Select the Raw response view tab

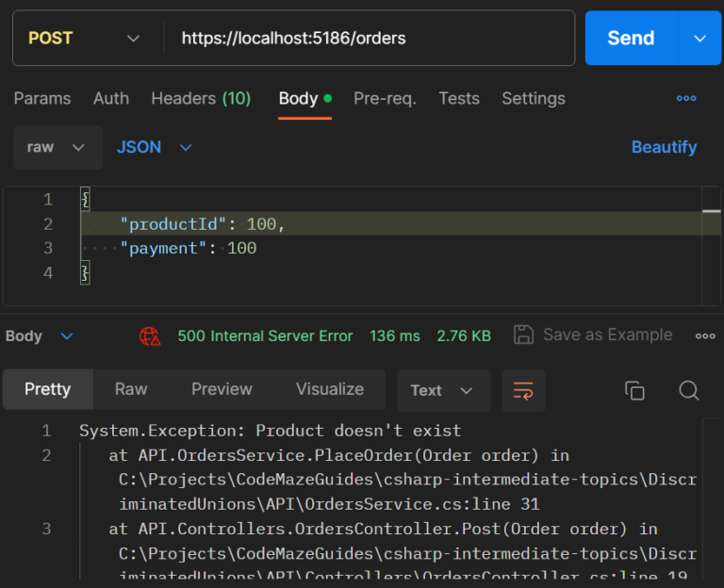click(x=131, y=389)
